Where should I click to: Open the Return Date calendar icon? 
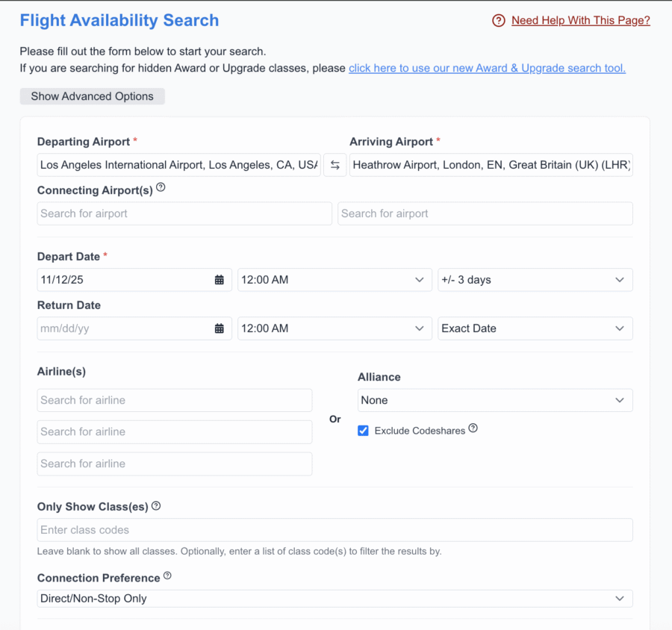click(x=218, y=328)
